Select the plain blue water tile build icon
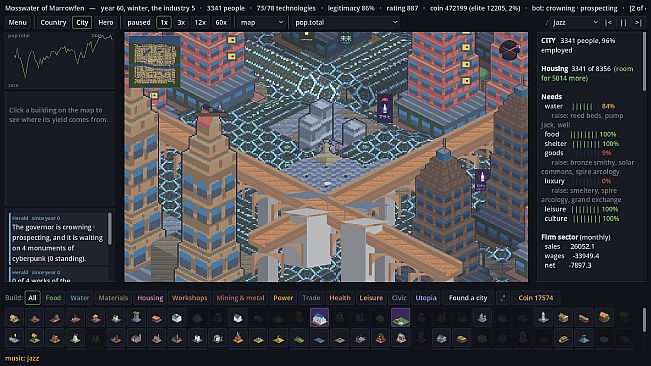The width and height of the screenshot is (651, 366). pyautogui.click(x=320, y=338)
